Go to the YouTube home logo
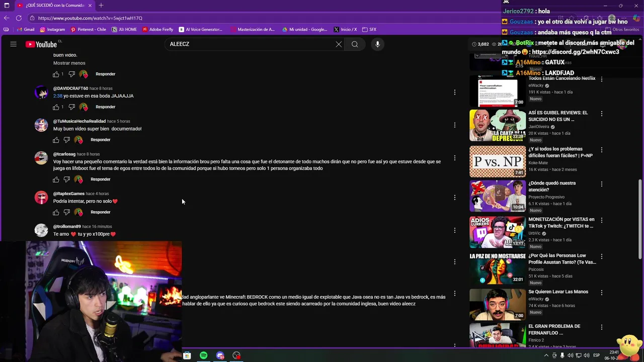The image size is (644, 362). pyautogui.click(x=41, y=44)
